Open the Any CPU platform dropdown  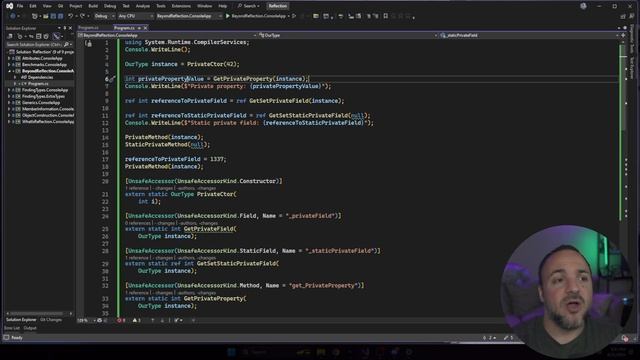[135, 16]
